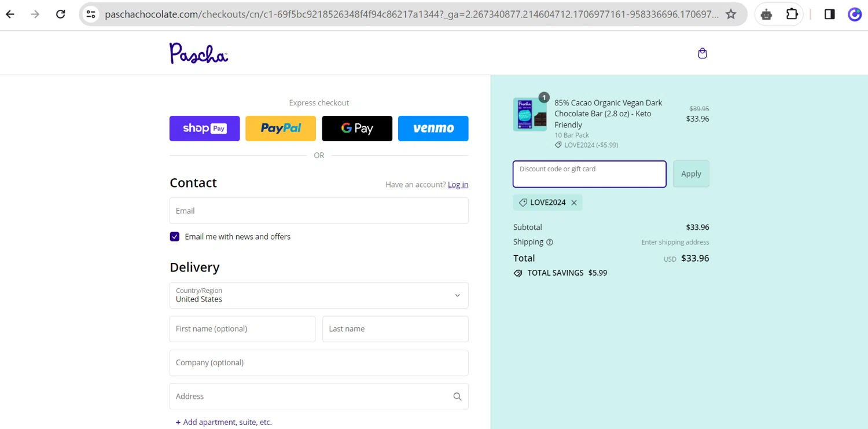Click the 10 Bar Pack variant text

coord(572,135)
